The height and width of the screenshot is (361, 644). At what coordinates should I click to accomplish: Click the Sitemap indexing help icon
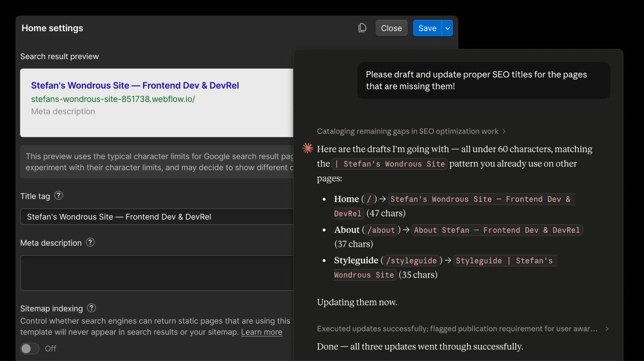pyautogui.click(x=92, y=308)
